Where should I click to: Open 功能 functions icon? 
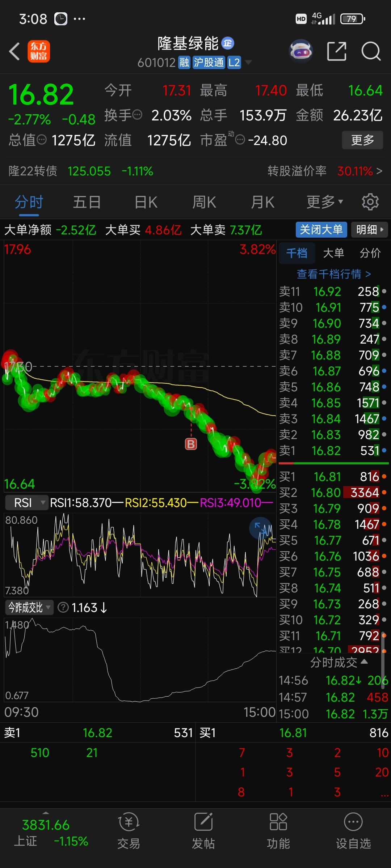pos(278,831)
